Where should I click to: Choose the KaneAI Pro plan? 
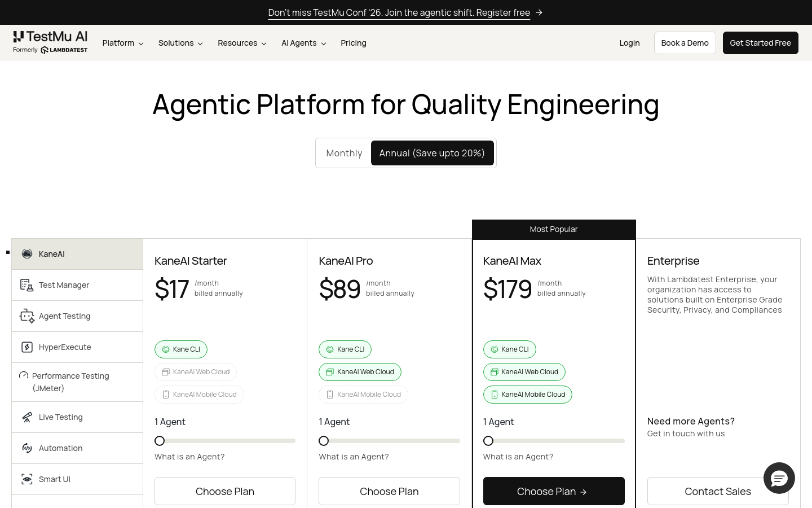point(389,491)
